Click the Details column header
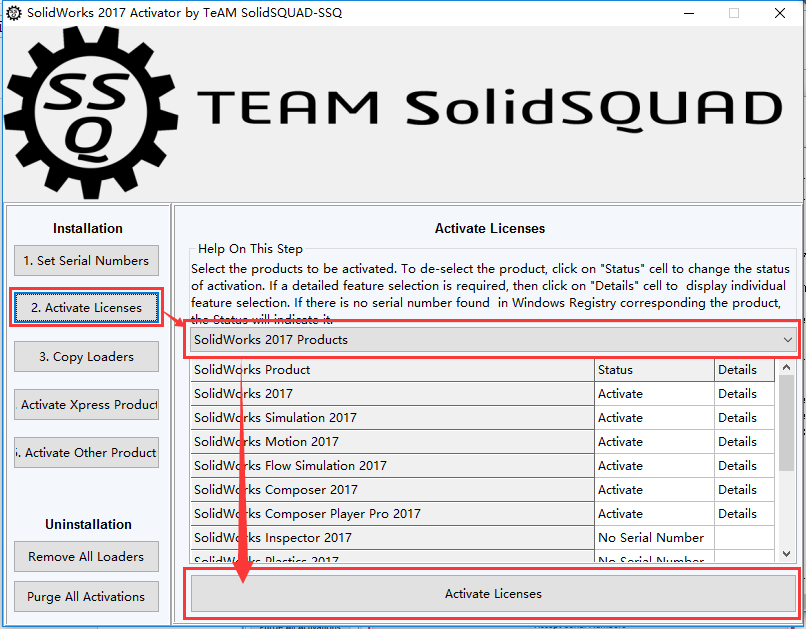 pos(744,369)
